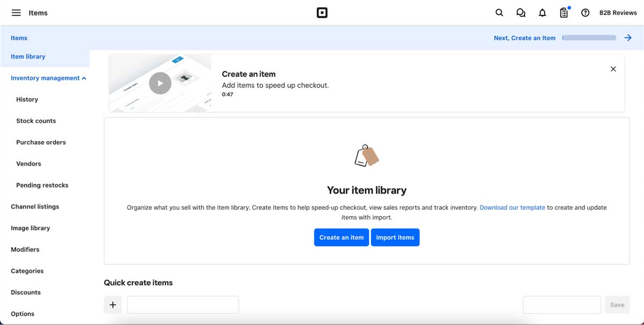Play the Create an item tutorial video
This screenshot has width=644, height=325.
point(160,83)
